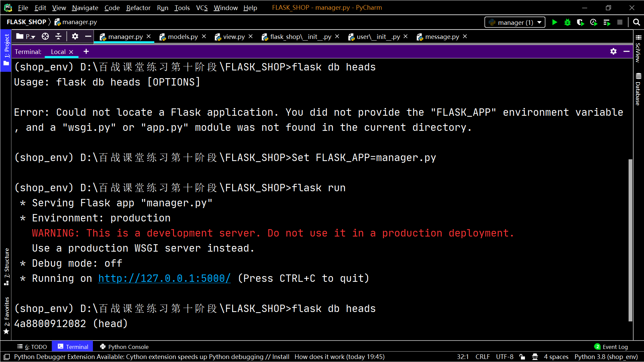Viewport: 644px width, 362px height.
Task: Switch to message.py editor tab
Action: pyautogui.click(x=442, y=37)
